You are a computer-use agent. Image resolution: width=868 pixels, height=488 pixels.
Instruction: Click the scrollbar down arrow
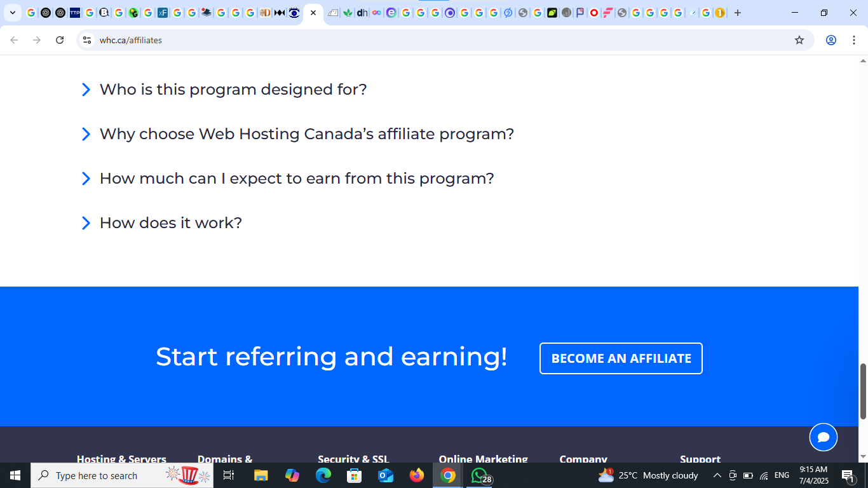coord(863,457)
